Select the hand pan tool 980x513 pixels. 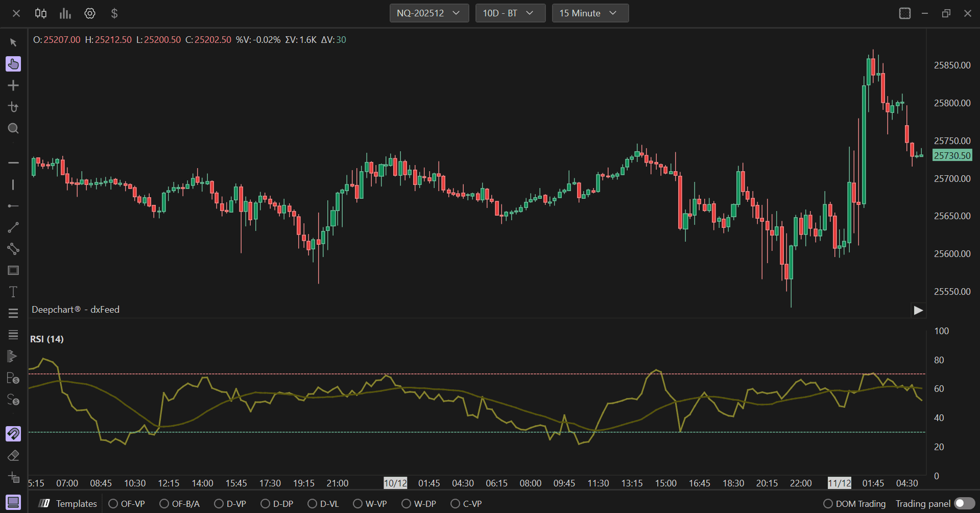point(13,64)
